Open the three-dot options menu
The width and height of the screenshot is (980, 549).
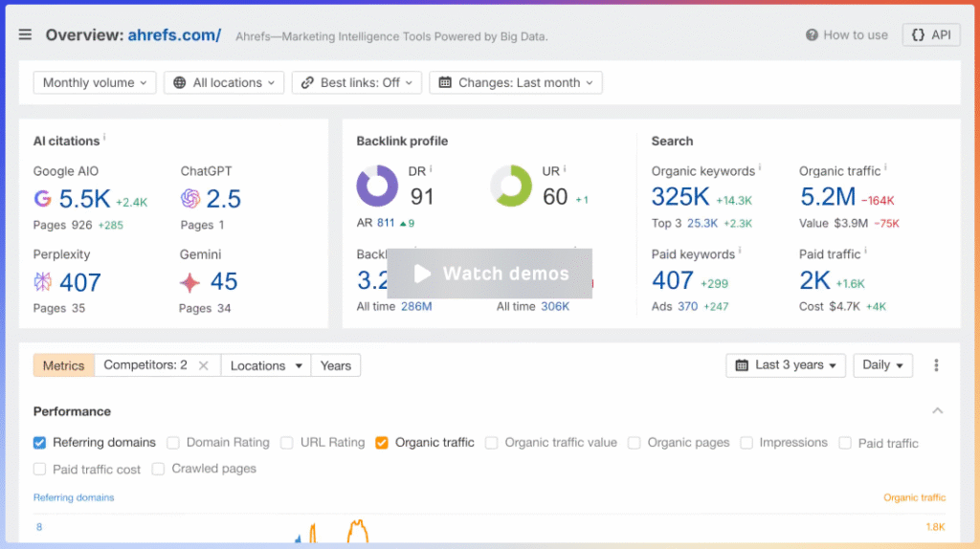tap(936, 365)
